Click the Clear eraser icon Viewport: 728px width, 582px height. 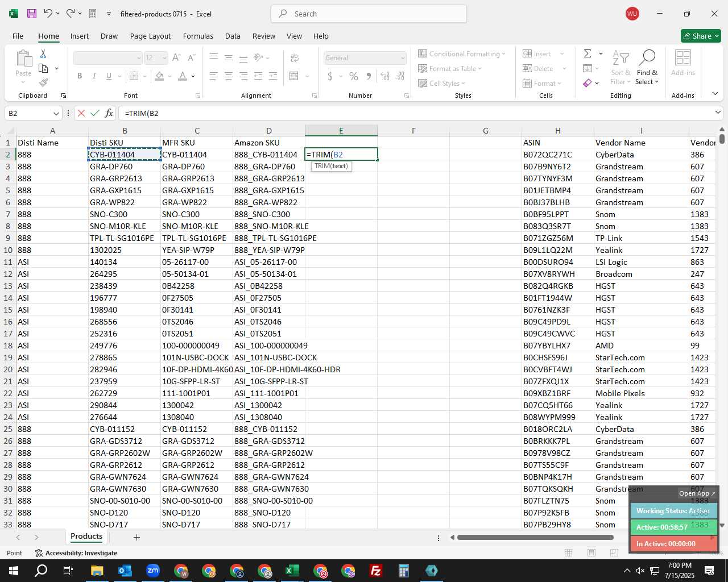(x=588, y=83)
